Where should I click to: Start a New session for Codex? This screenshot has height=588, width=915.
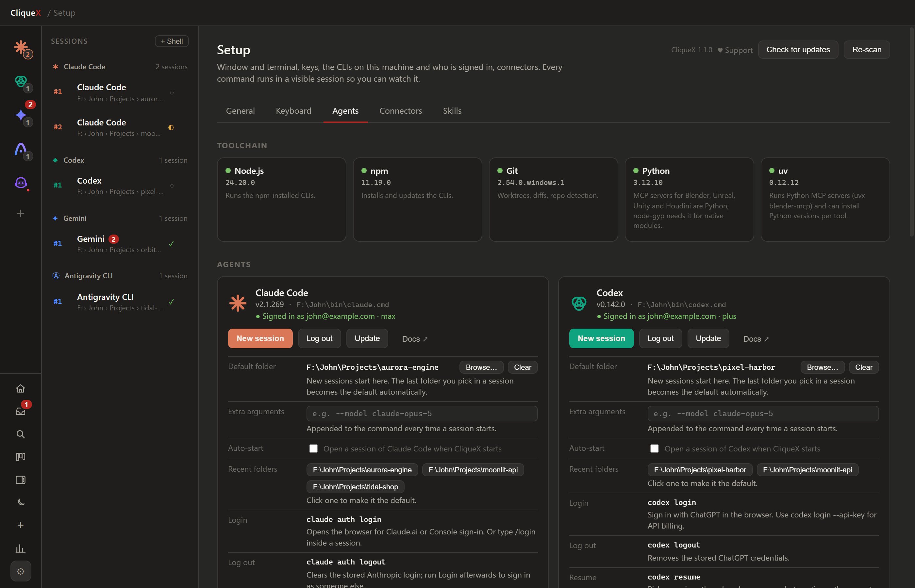click(x=601, y=338)
